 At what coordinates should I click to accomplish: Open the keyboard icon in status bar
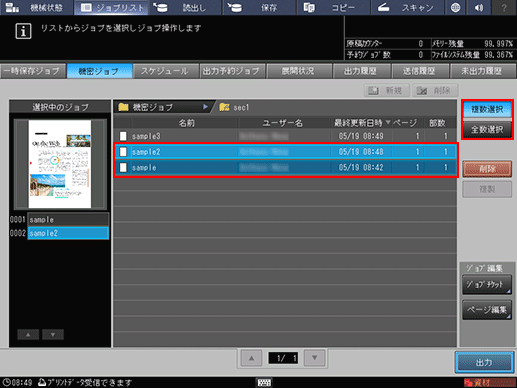pyautogui.click(x=264, y=383)
